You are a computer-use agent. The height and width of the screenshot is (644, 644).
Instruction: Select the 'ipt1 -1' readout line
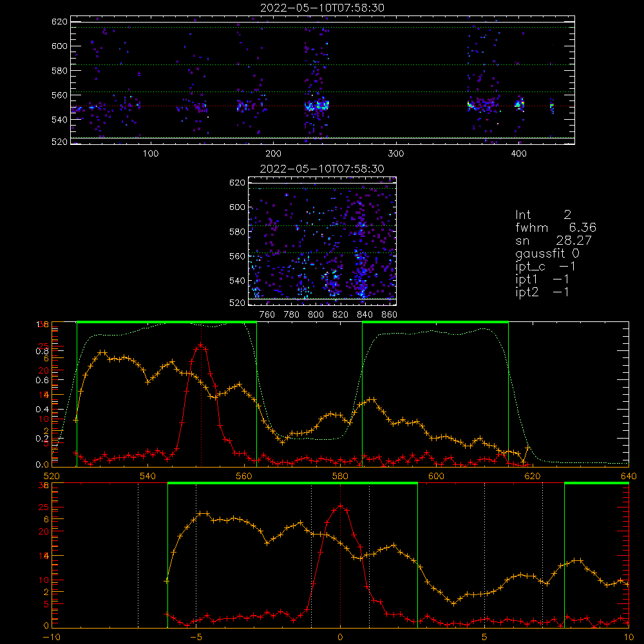click(x=542, y=279)
